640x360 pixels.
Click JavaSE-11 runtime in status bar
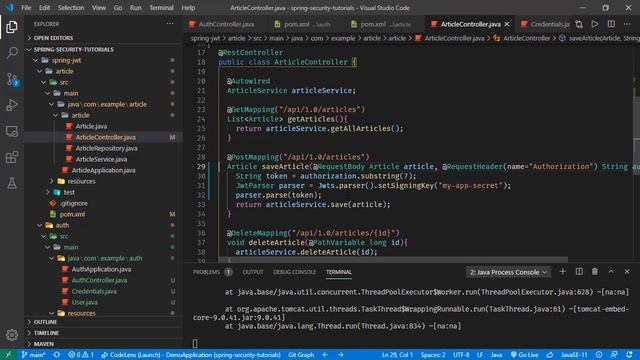(x=574, y=355)
